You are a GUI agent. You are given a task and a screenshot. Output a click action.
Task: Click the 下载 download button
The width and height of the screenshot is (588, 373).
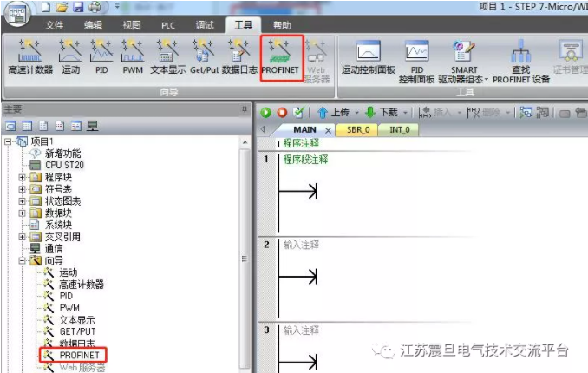[382, 112]
